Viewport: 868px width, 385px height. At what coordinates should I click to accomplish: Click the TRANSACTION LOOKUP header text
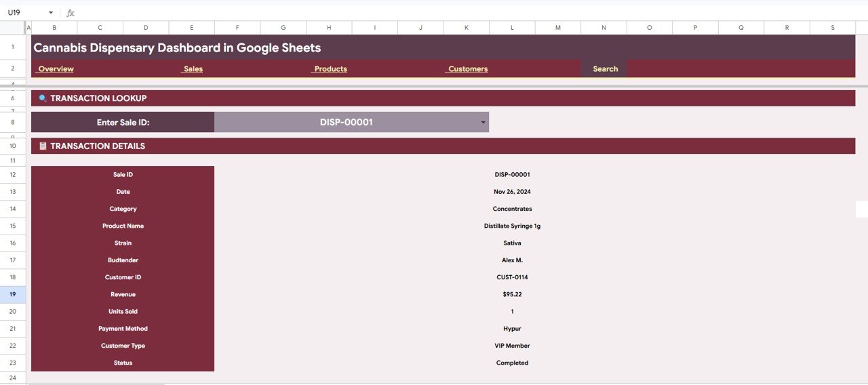pos(98,98)
